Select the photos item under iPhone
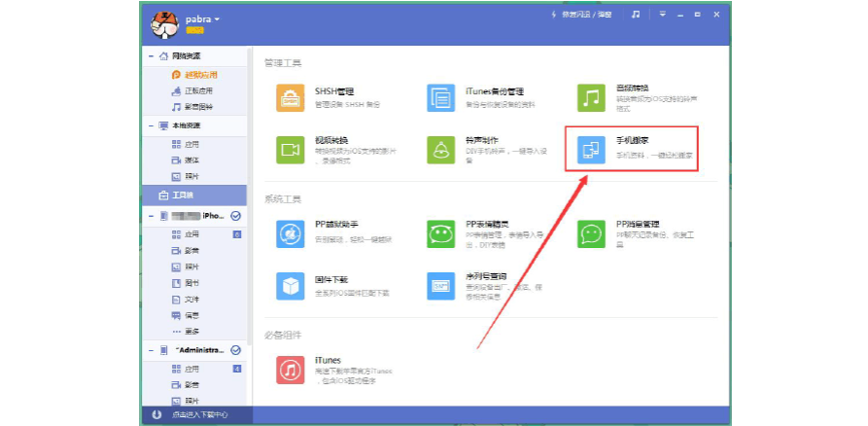Screen dimensions: 868x426 pyautogui.click(x=186, y=267)
